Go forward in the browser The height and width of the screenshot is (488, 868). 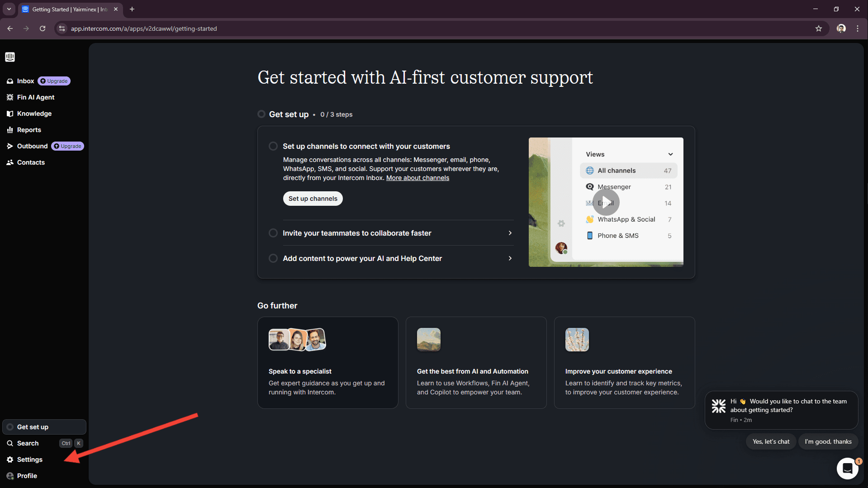(x=26, y=28)
